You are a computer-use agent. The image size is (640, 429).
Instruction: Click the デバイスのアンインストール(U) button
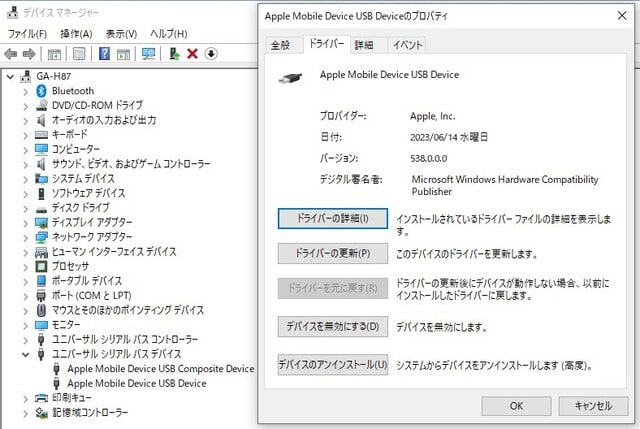[x=333, y=364]
